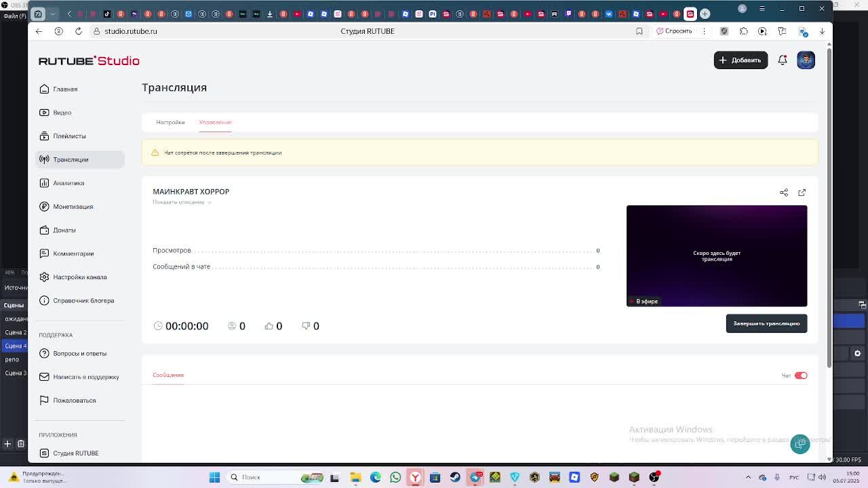The width and height of the screenshot is (868, 488).
Task: Switch to the Настройки tab
Action: tap(170, 122)
